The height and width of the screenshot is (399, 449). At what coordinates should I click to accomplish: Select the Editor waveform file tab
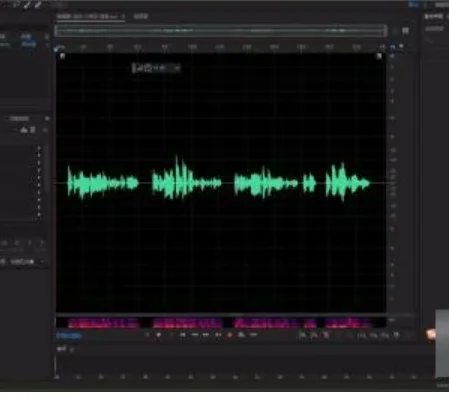coord(90,16)
